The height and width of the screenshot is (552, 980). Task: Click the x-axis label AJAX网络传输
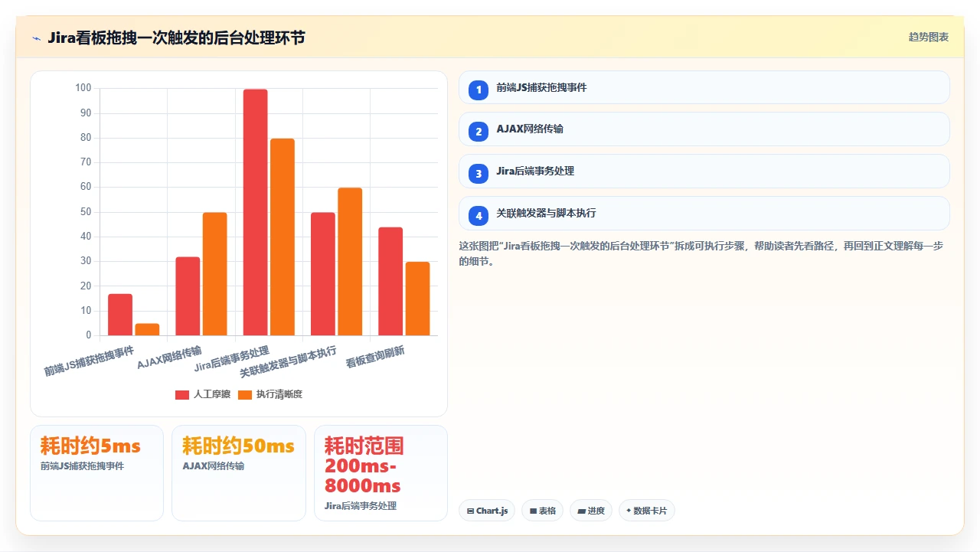tap(170, 357)
